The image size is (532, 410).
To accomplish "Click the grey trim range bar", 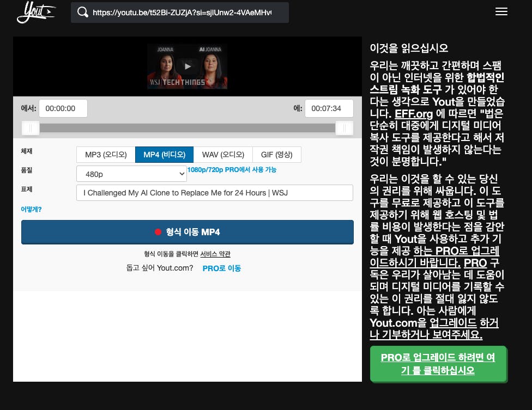I will point(188,128).
